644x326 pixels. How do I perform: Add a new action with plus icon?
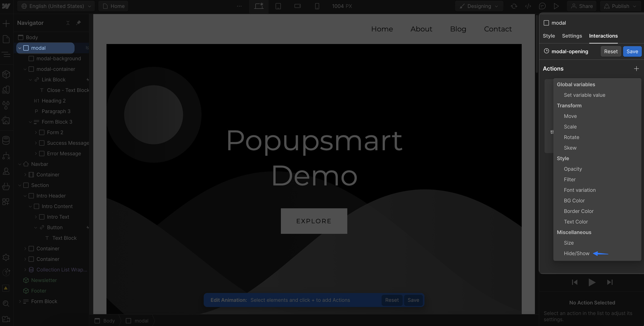(636, 69)
